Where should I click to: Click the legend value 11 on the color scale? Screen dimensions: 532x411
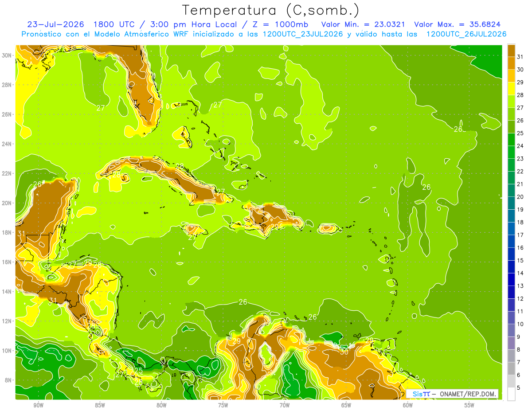pyautogui.click(x=520, y=311)
